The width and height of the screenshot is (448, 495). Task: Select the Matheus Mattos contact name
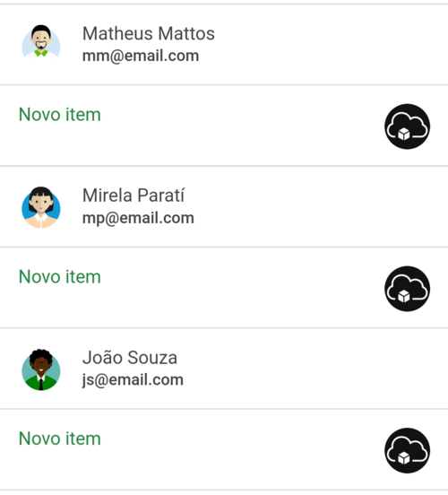point(148,33)
